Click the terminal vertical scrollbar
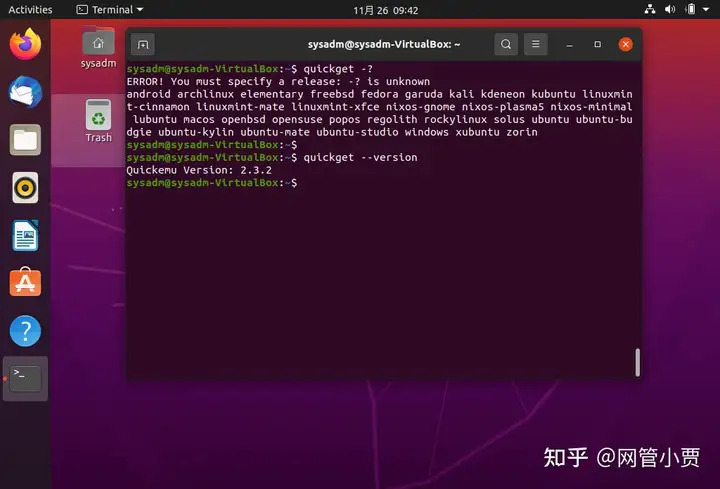 point(637,362)
